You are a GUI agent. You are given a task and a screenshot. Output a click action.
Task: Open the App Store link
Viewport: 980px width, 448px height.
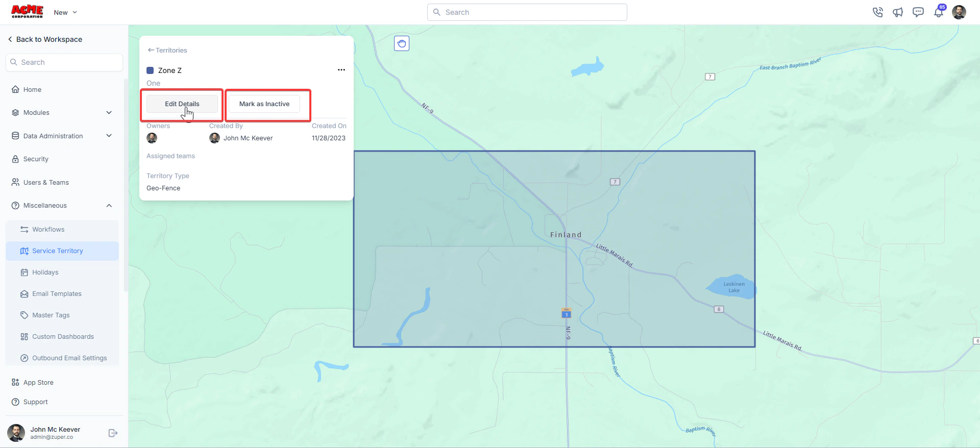click(x=38, y=382)
